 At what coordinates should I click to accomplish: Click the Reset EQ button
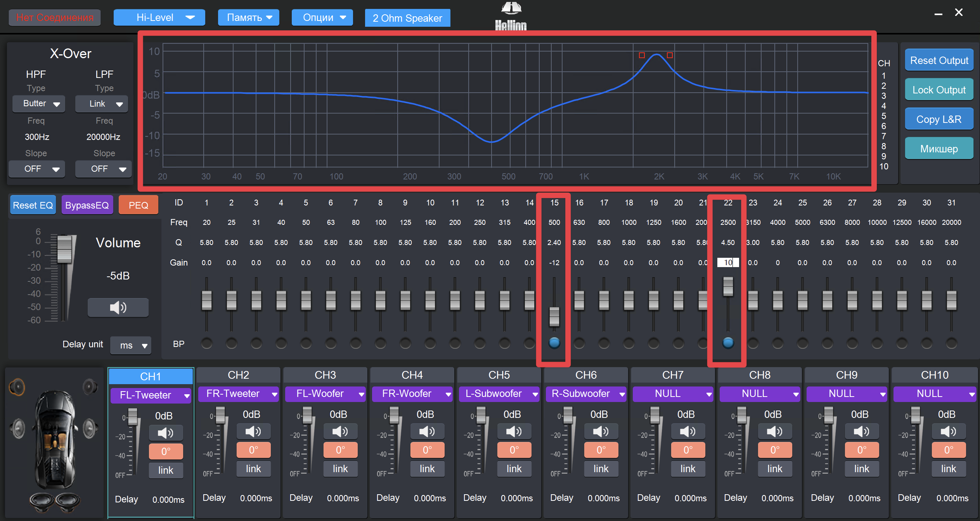pyautogui.click(x=33, y=205)
